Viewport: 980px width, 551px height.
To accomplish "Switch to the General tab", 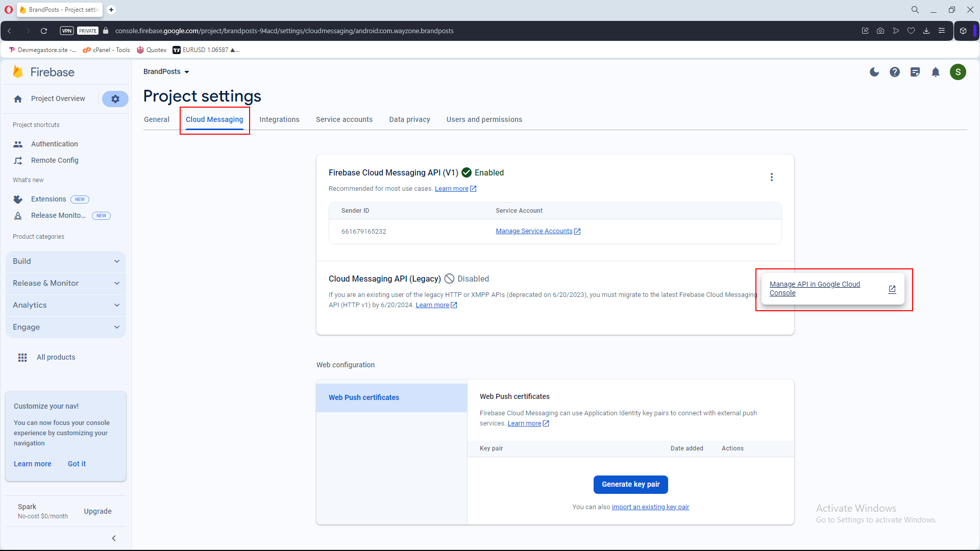I will click(x=157, y=119).
